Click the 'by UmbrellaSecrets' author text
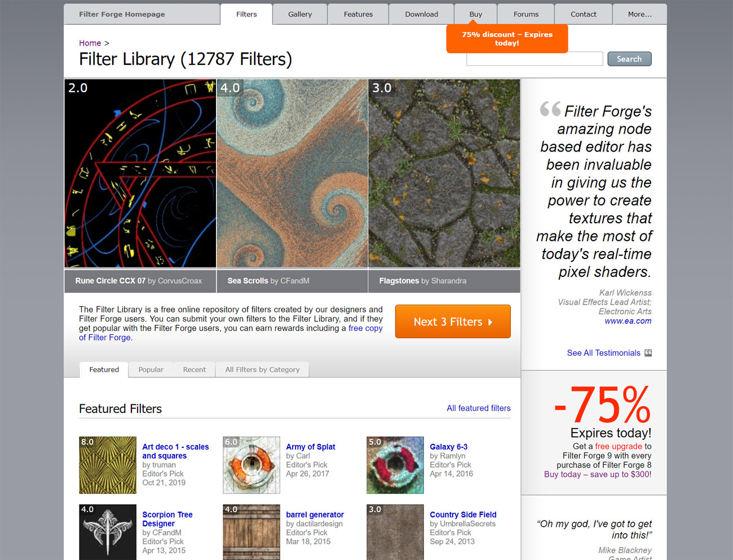The height and width of the screenshot is (560, 733). [463, 523]
